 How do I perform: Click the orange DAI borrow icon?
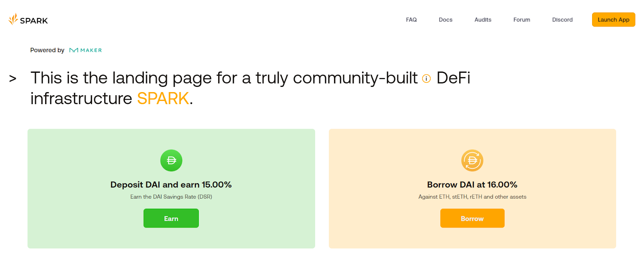tap(472, 160)
